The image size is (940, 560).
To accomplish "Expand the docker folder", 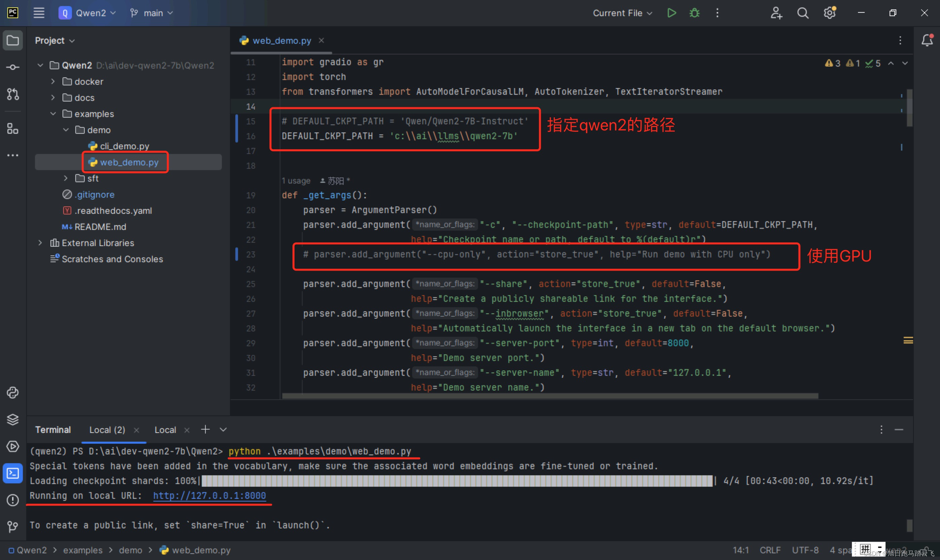I will 53,81.
